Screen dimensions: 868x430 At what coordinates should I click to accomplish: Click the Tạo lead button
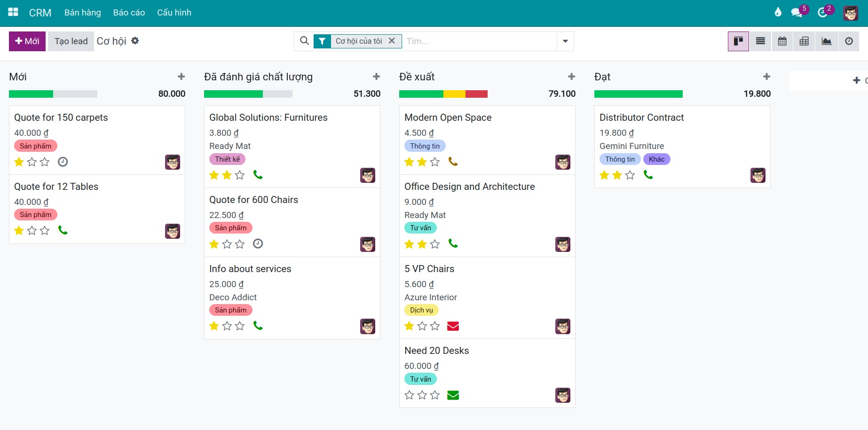[x=71, y=41]
